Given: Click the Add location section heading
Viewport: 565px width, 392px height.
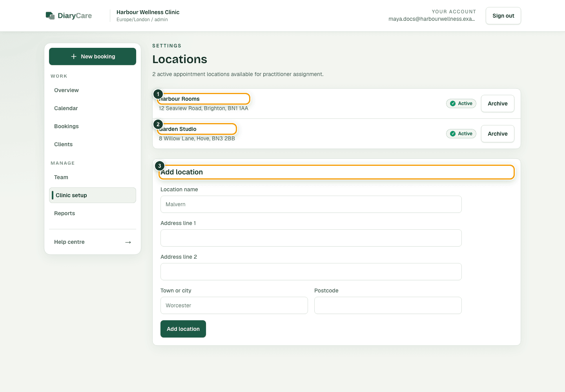Looking at the screenshot, I should point(182,172).
